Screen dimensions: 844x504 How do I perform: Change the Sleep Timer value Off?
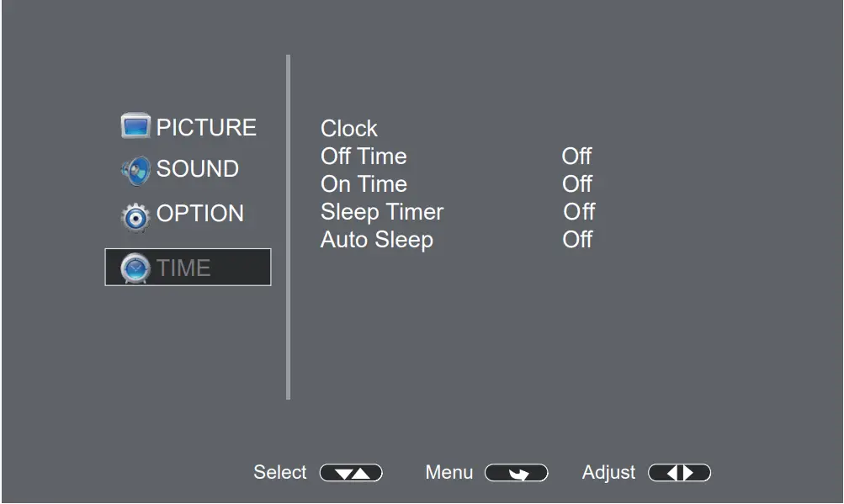click(x=579, y=212)
